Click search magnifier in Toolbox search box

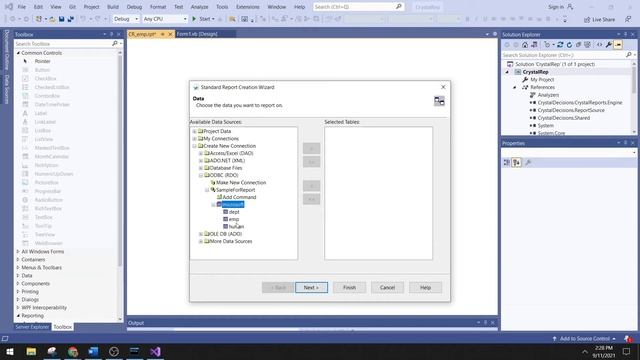pos(115,43)
